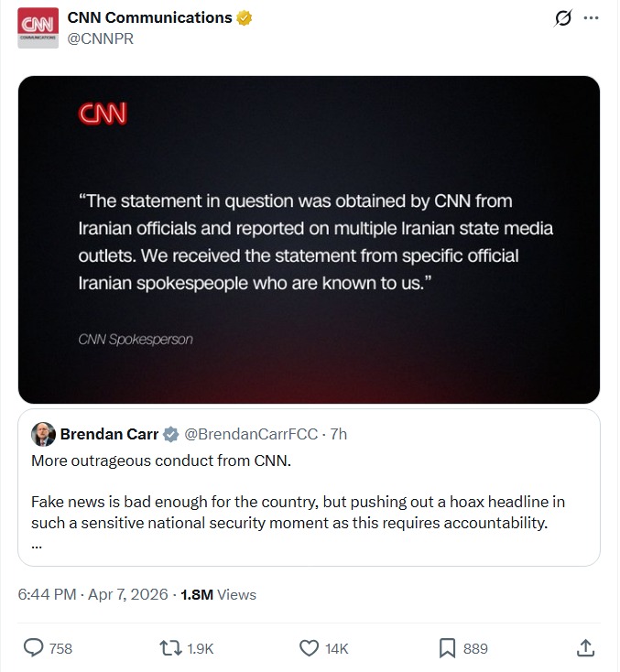This screenshot has height=672, width=620.
Task: Open the 6:44 PM Apr 7, 2026 timestamp
Action: click(92, 594)
